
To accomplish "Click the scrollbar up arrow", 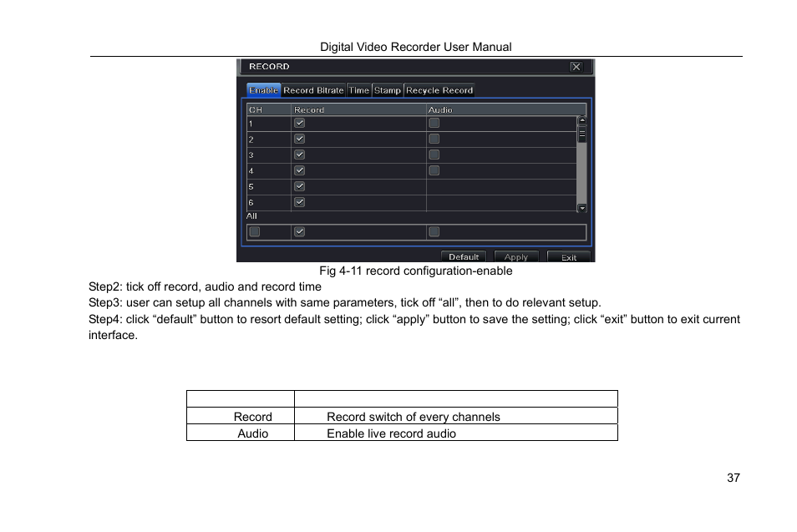I will pos(582,121).
